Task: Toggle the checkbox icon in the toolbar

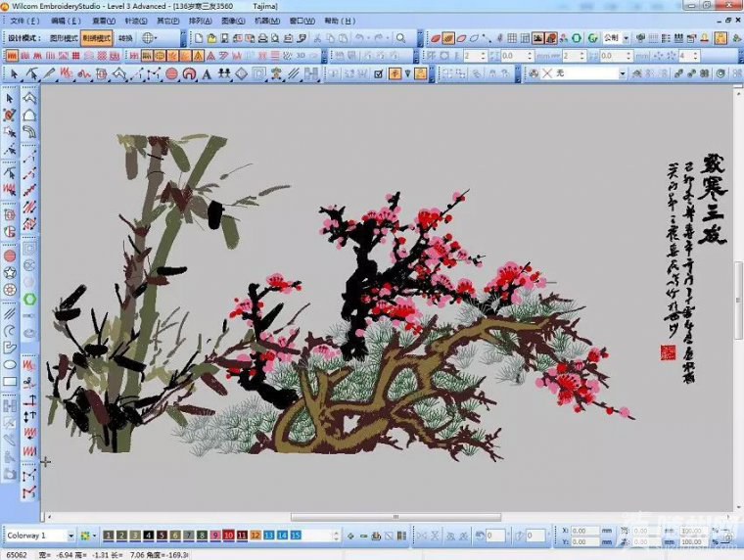Action: click(378, 73)
